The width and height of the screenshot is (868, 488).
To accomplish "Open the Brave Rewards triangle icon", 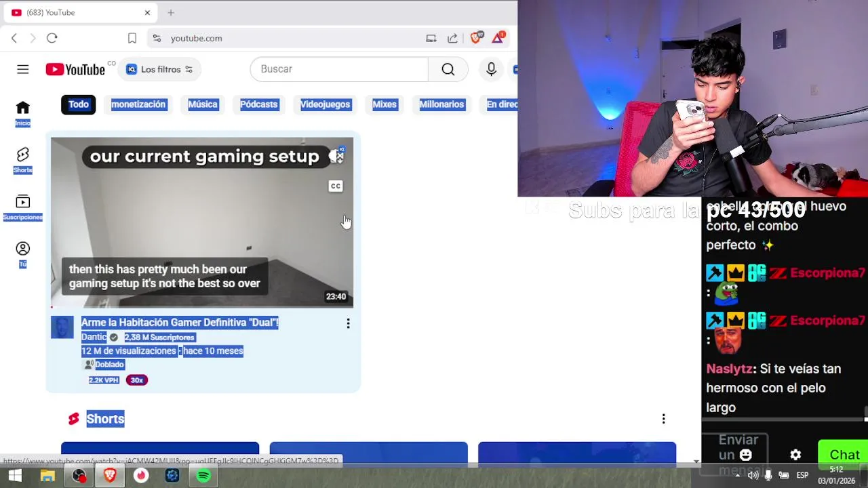I will tap(498, 38).
